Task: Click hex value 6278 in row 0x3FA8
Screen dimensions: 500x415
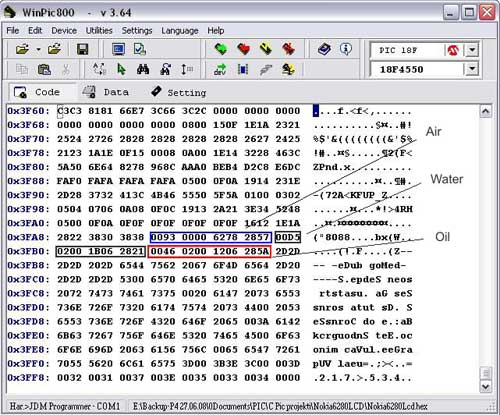Action: [225, 237]
